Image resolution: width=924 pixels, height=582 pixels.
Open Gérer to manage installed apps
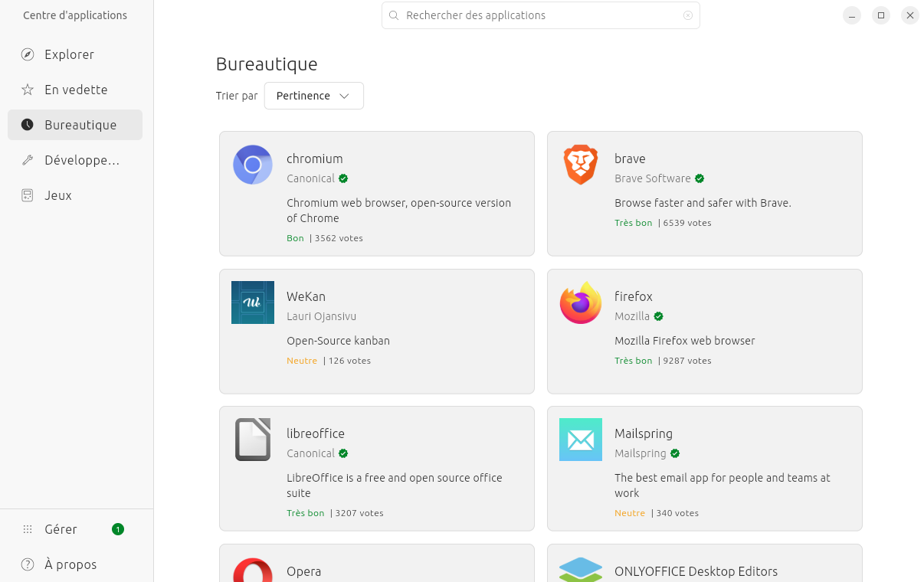(x=61, y=529)
